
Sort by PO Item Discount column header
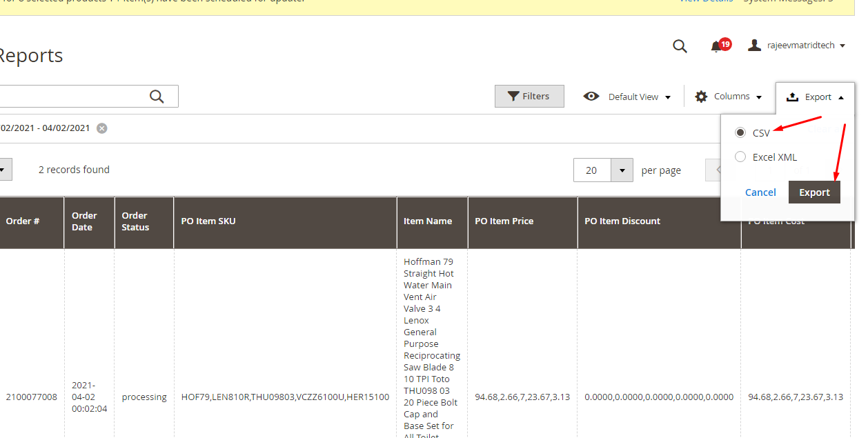coord(659,221)
